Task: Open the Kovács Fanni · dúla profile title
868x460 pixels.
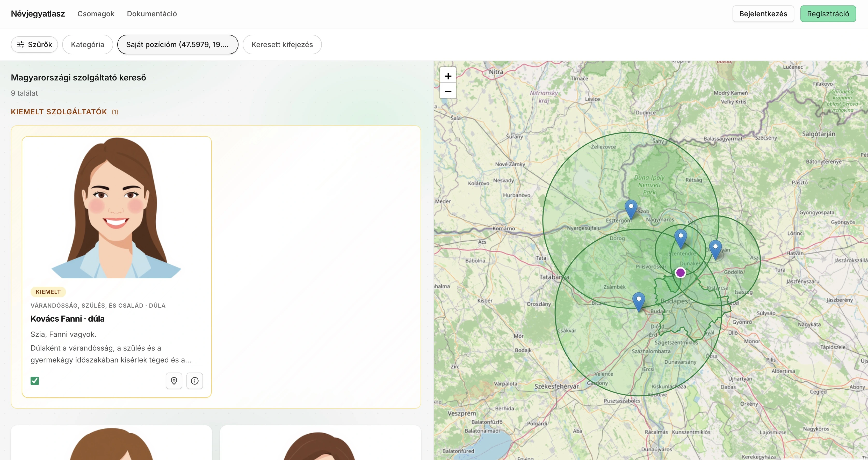Action: tap(67, 318)
